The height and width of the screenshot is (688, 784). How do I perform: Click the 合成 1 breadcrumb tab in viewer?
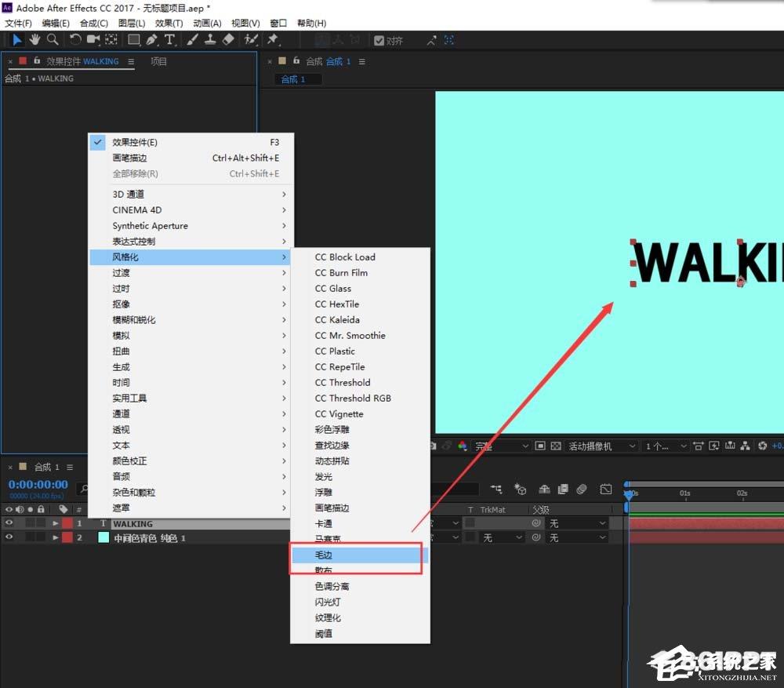pos(297,79)
